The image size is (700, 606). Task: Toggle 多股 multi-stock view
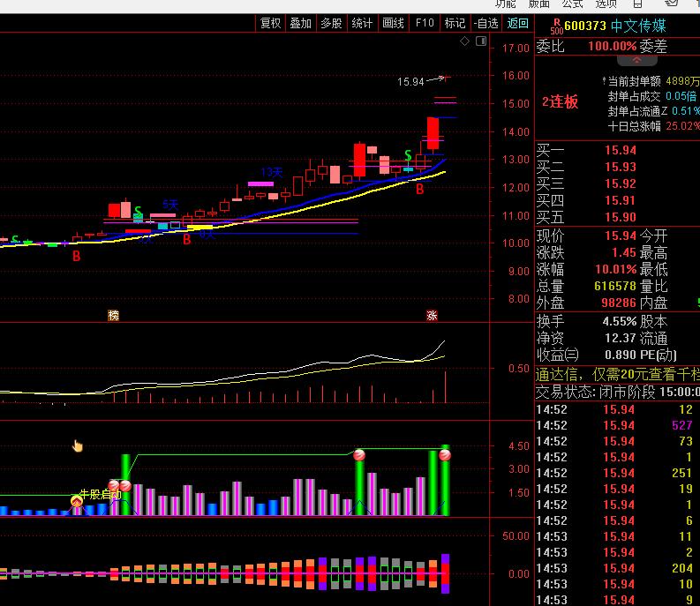[x=331, y=23]
